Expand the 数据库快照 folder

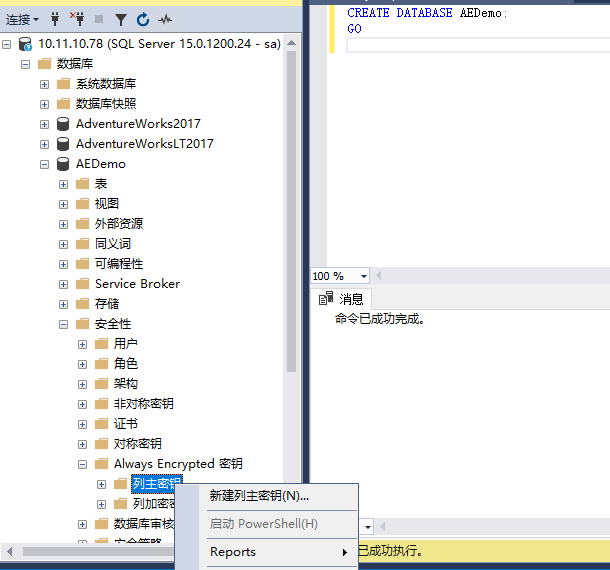pyautogui.click(x=44, y=104)
